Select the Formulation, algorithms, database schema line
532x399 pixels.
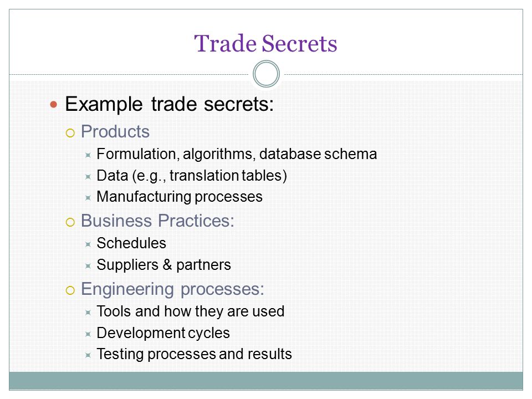(237, 155)
